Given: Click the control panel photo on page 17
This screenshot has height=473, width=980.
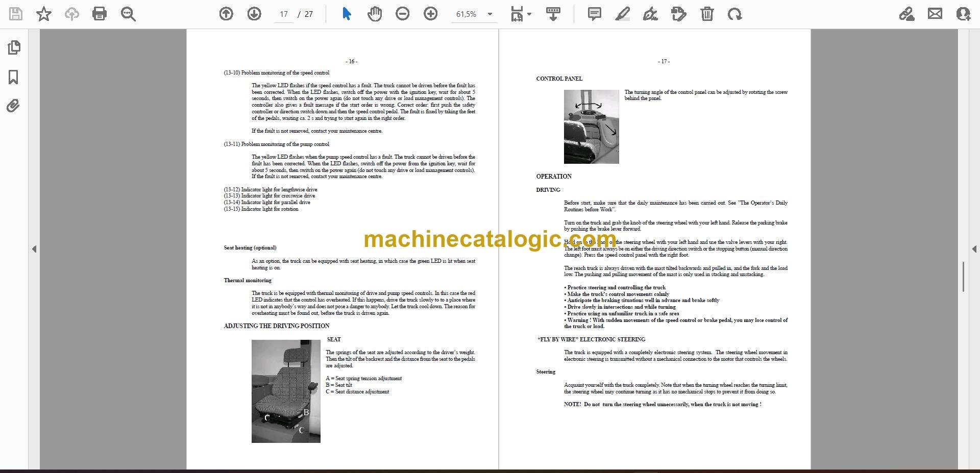Looking at the screenshot, I should (x=591, y=127).
